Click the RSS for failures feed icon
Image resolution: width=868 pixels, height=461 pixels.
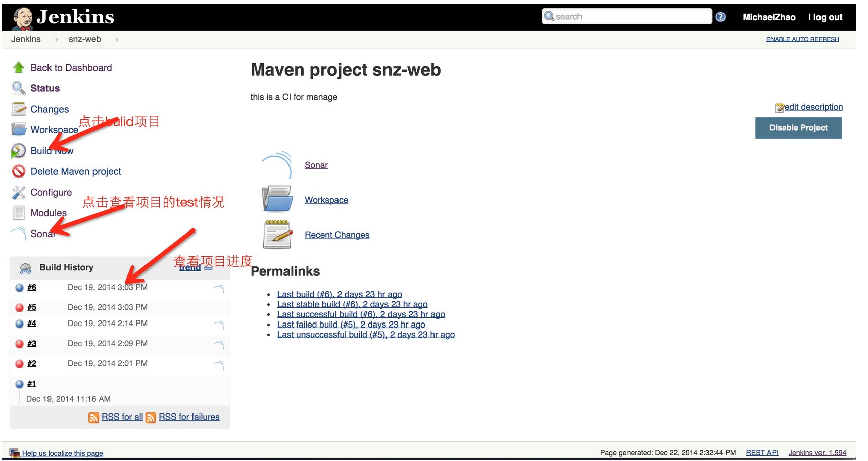pos(151,418)
